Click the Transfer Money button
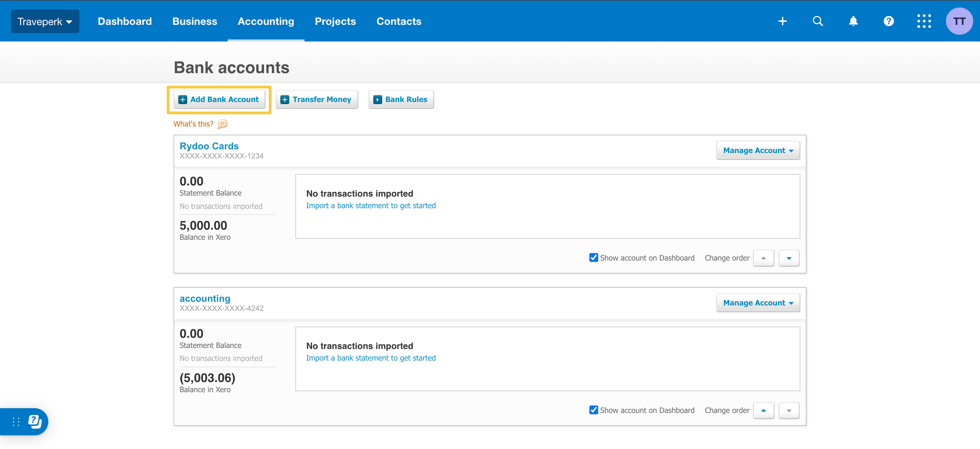 tap(316, 100)
